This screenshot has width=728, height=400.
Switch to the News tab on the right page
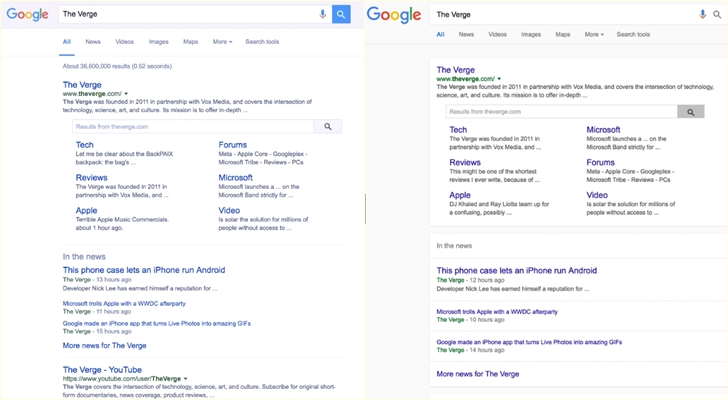coord(466,34)
